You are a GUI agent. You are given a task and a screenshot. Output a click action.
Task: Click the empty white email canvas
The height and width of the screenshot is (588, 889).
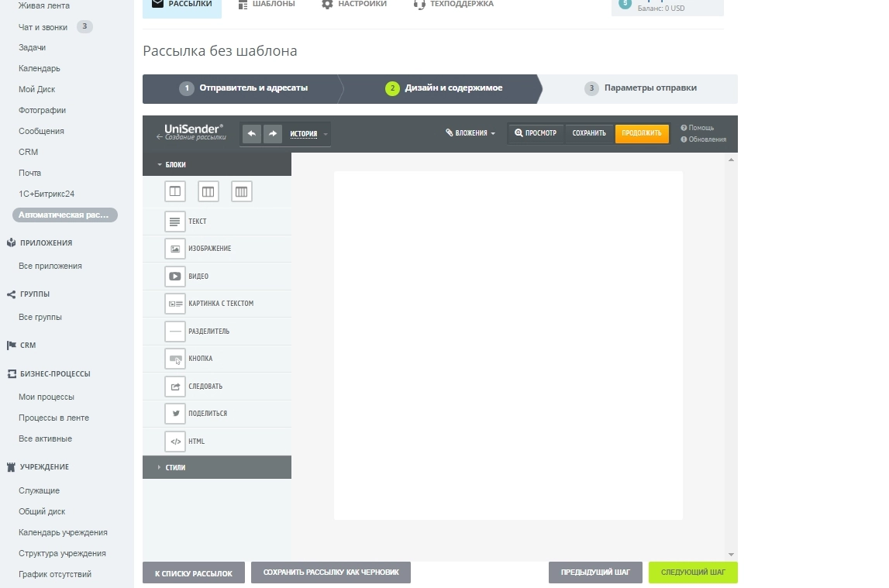pos(508,345)
